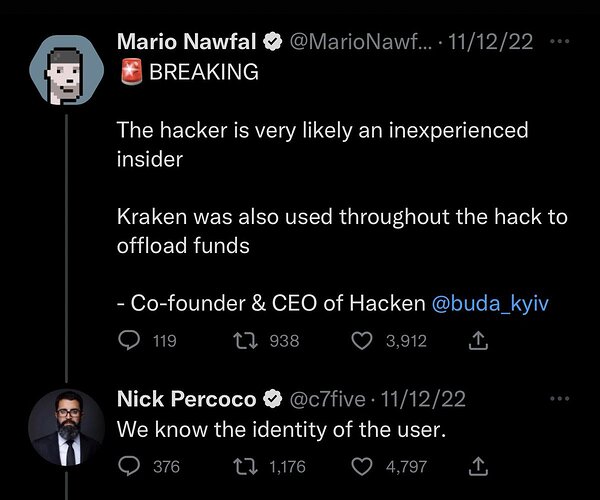Reply to Mario Nawfal's BREAKING tweet
The width and height of the screenshot is (600, 500).
pyautogui.click(x=129, y=340)
